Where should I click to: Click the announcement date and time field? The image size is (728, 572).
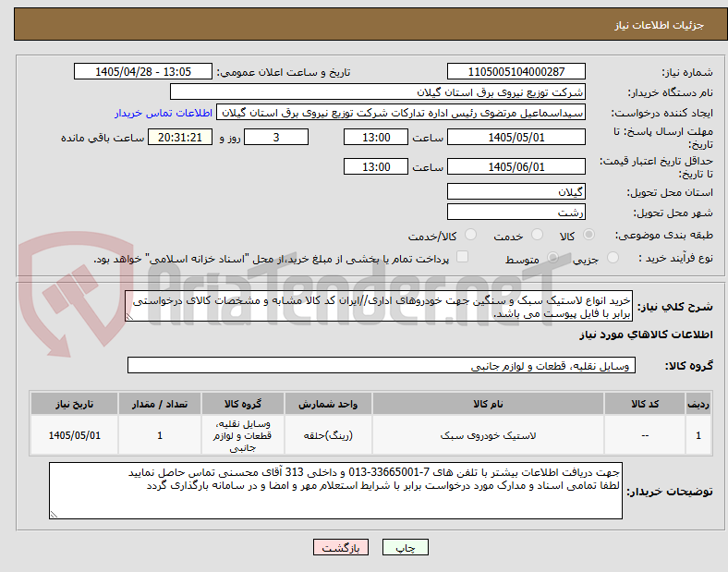pyautogui.click(x=143, y=71)
